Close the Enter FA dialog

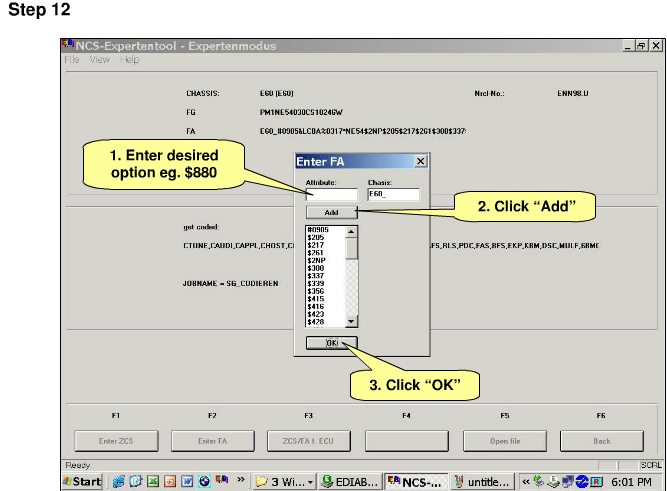pyautogui.click(x=420, y=161)
